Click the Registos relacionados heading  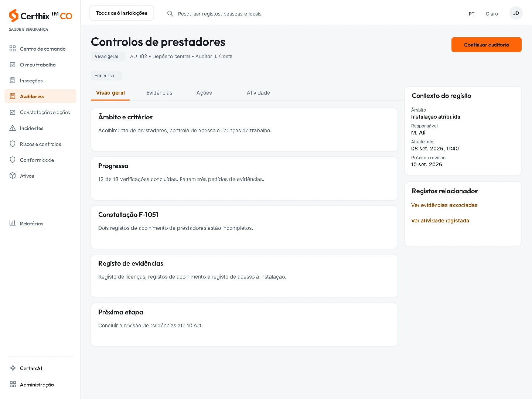click(x=444, y=191)
